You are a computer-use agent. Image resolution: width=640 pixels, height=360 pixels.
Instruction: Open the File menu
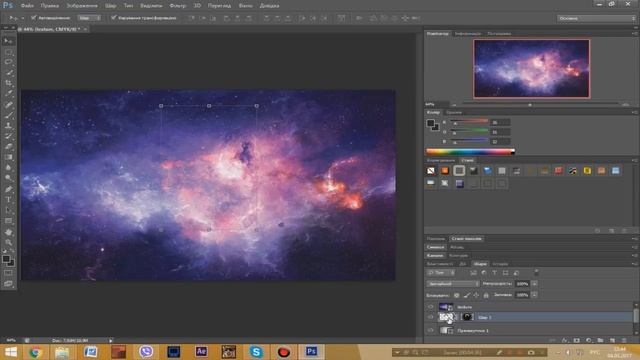tap(27, 6)
